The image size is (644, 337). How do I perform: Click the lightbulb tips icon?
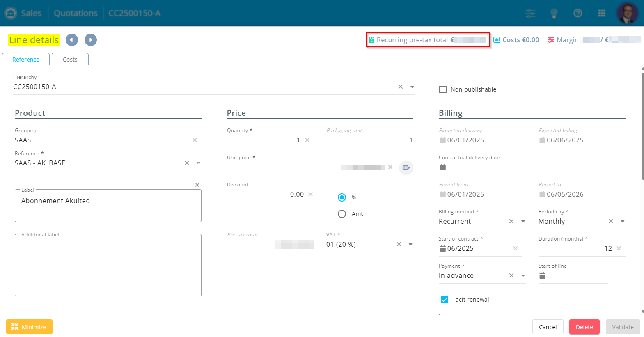click(x=554, y=13)
